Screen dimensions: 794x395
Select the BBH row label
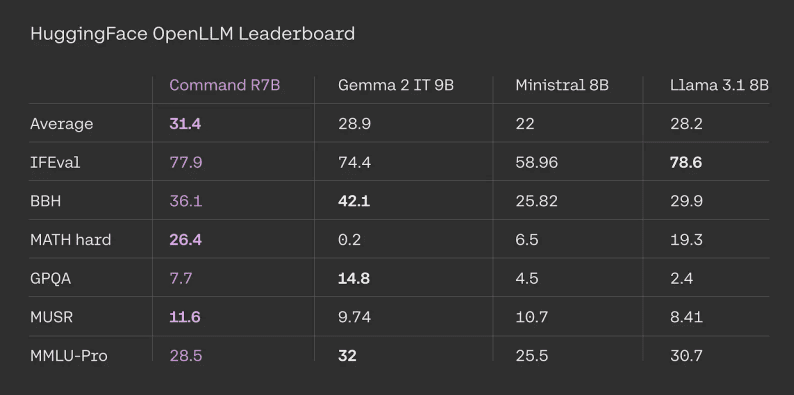point(46,201)
